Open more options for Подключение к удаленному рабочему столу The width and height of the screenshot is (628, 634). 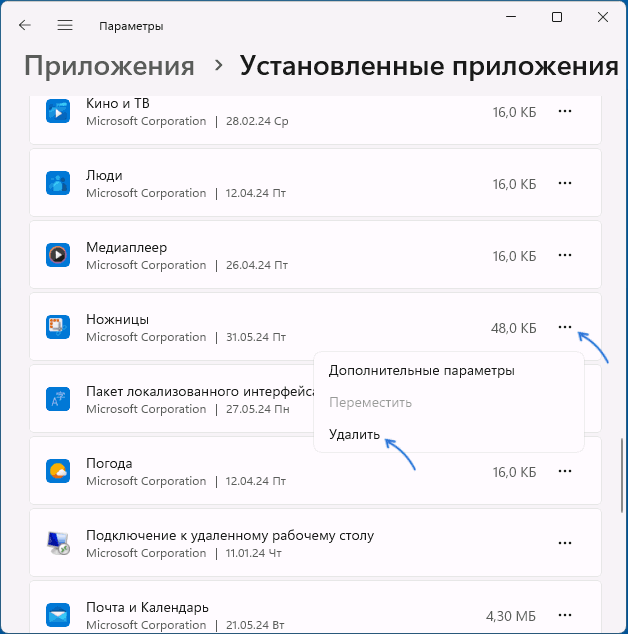565,543
